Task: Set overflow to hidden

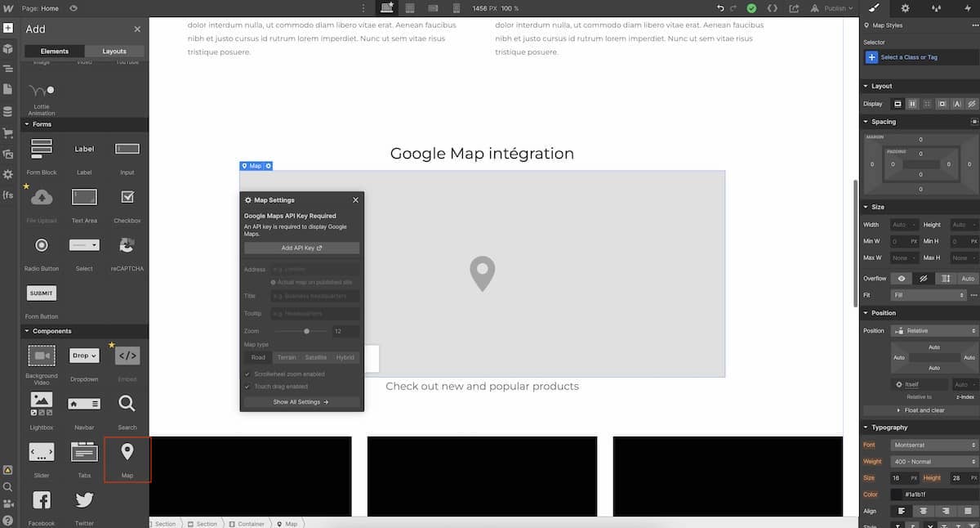Action: 924,279
